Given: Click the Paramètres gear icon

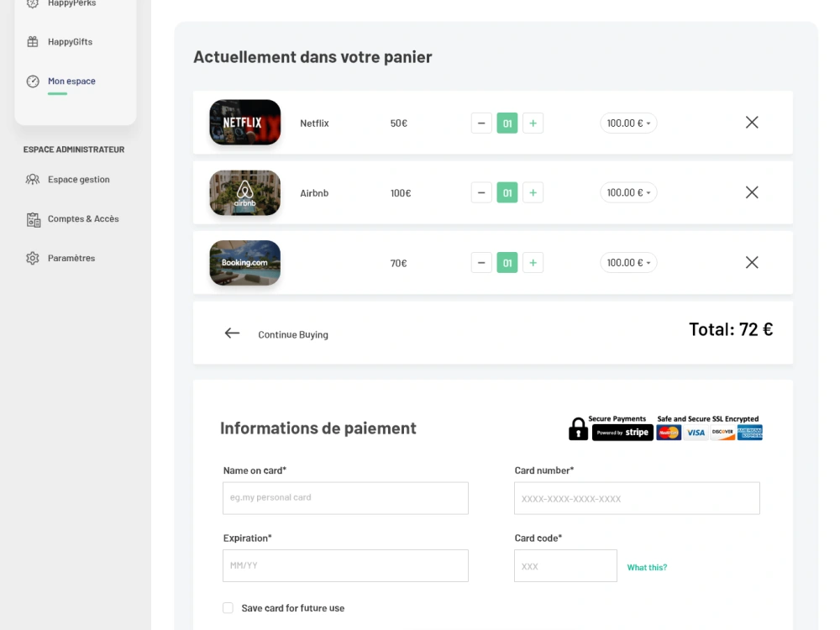Looking at the screenshot, I should (33, 258).
